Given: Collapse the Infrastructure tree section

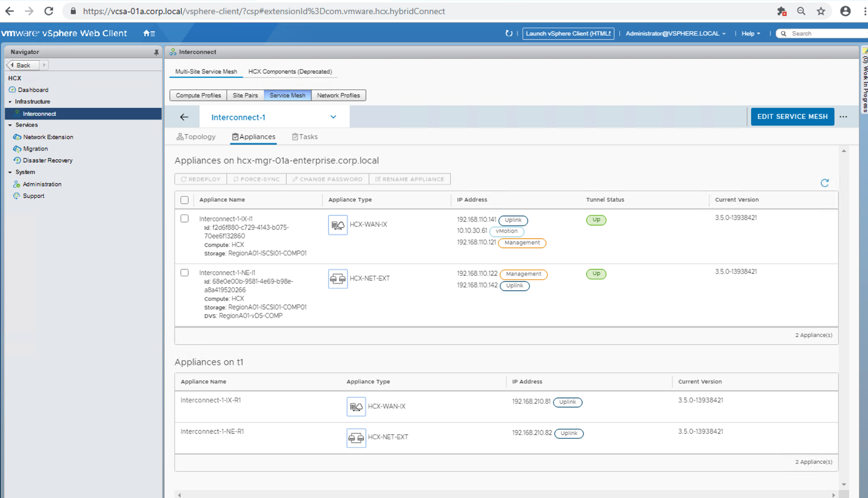Looking at the screenshot, I should click(x=10, y=102).
